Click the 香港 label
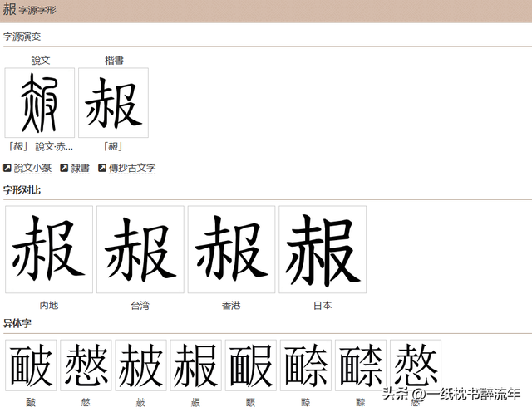 pos(231,306)
